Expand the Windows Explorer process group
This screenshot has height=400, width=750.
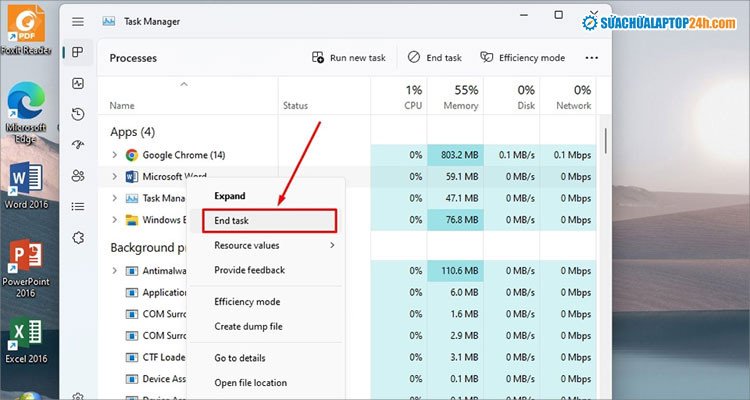click(114, 220)
